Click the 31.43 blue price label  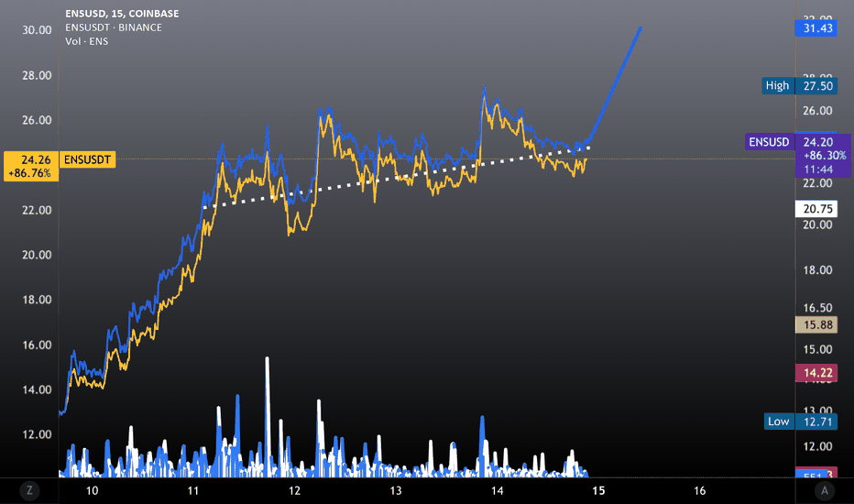tap(816, 28)
